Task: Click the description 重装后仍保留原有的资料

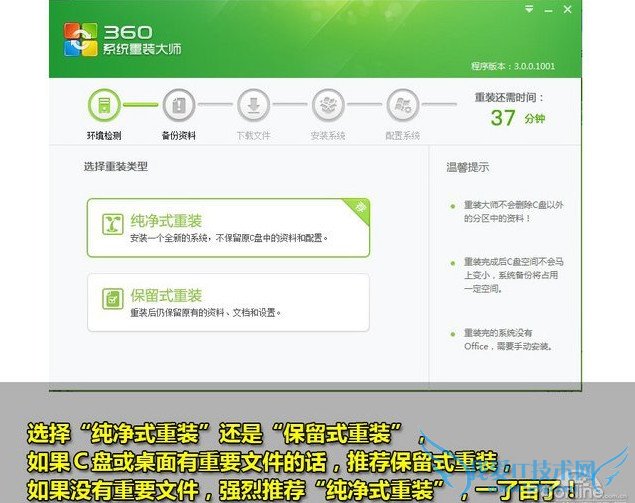Action: point(205,313)
